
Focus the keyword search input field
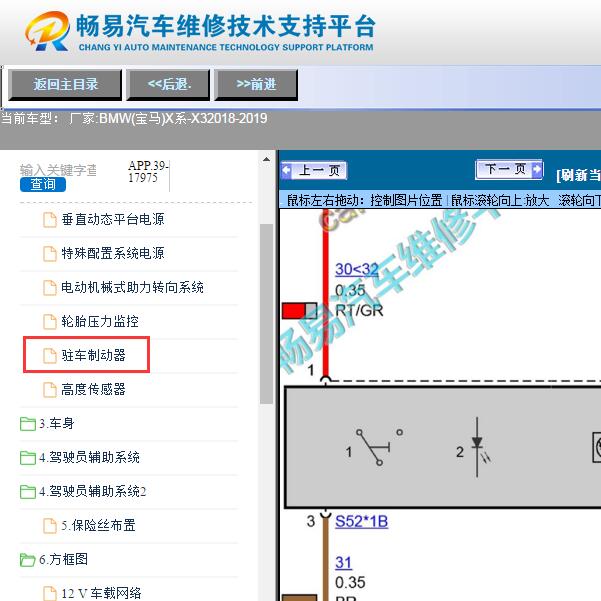[x=59, y=170]
